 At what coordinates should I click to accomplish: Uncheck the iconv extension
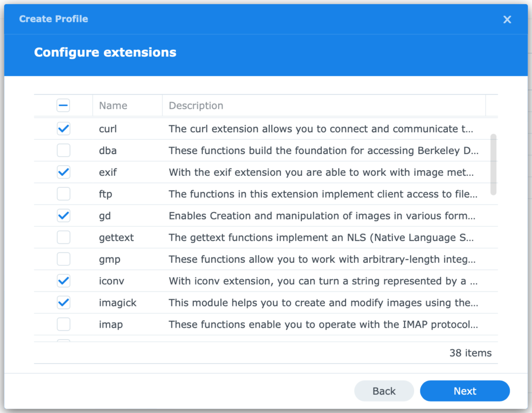63,280
